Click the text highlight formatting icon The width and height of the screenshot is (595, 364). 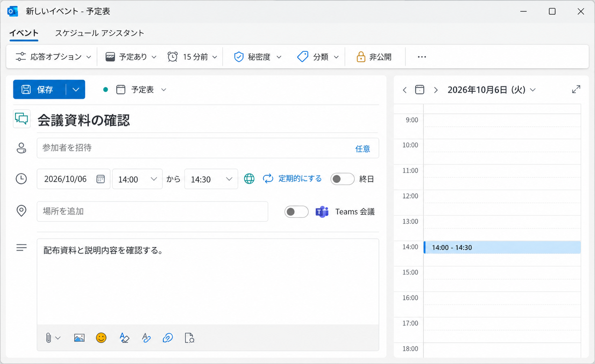[124, 338]
